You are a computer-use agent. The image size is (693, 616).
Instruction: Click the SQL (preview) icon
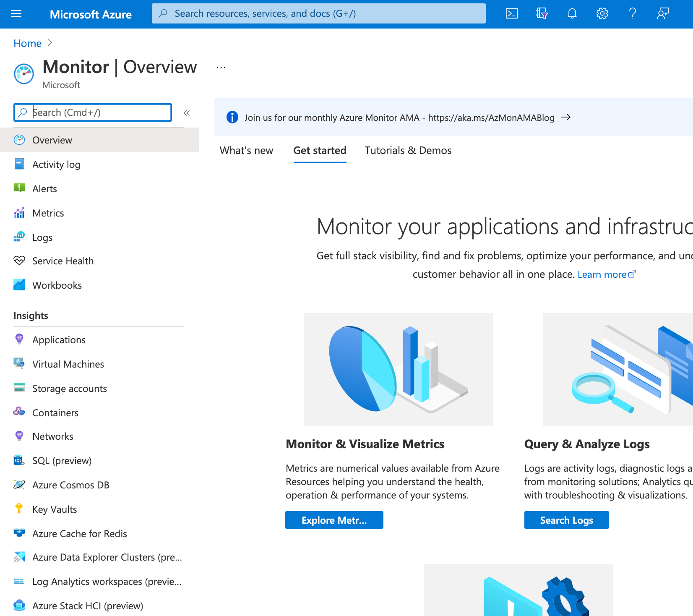[x=19, y=460]
